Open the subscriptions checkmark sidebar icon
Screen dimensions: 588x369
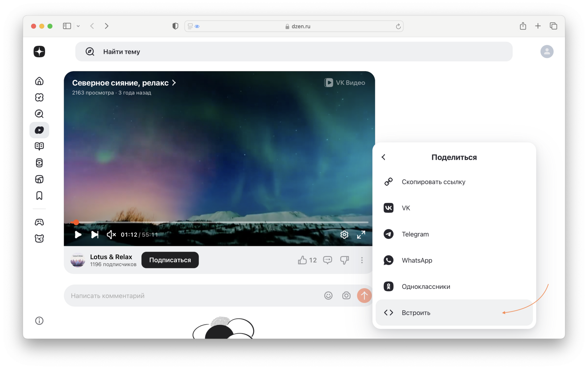pyautogui.click(x=39, y=97)
